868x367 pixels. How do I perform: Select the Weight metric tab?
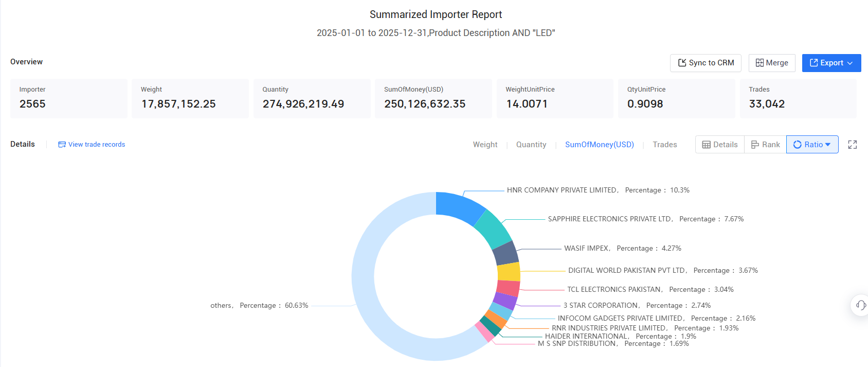tap(485, 145)
